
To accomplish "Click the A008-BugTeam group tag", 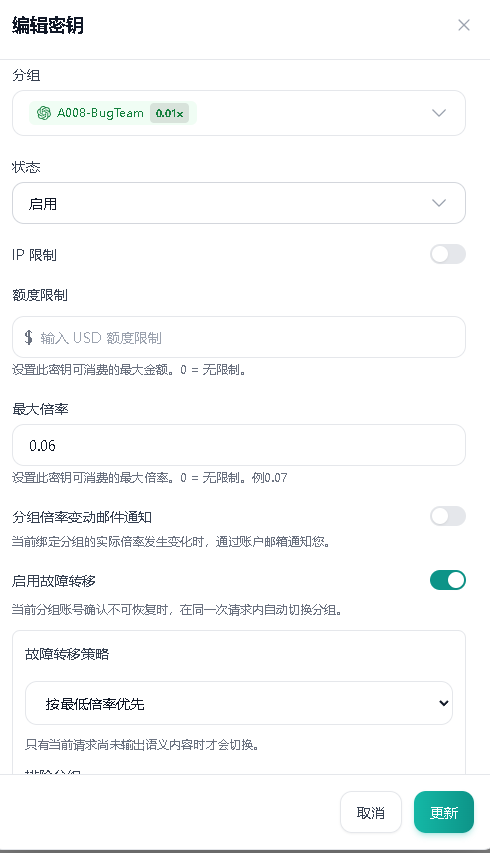I will [113, 113].
